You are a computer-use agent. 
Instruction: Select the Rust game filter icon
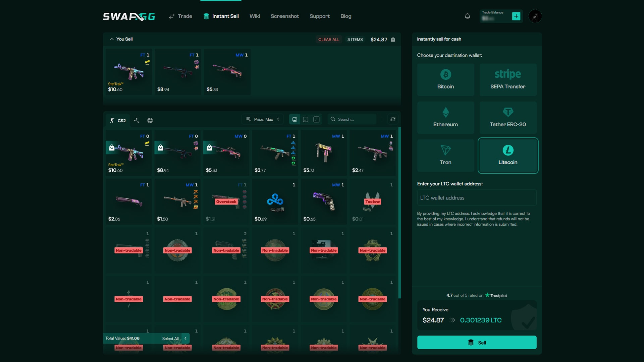click(x=137, y=120)
